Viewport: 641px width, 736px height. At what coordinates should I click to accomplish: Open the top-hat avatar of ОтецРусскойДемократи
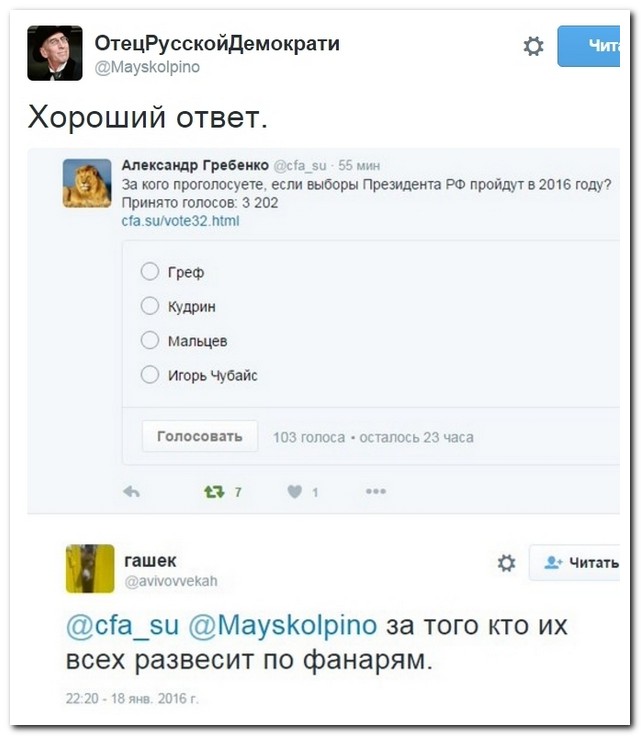pos(55,53)
